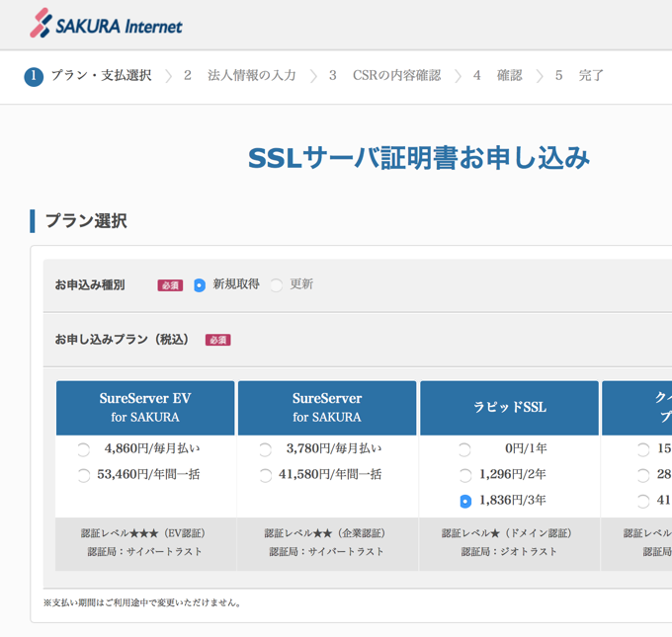Click the SAKURA Internet logo
The image size is (672, 637).
pyautogui.click(x=106, y=23)
